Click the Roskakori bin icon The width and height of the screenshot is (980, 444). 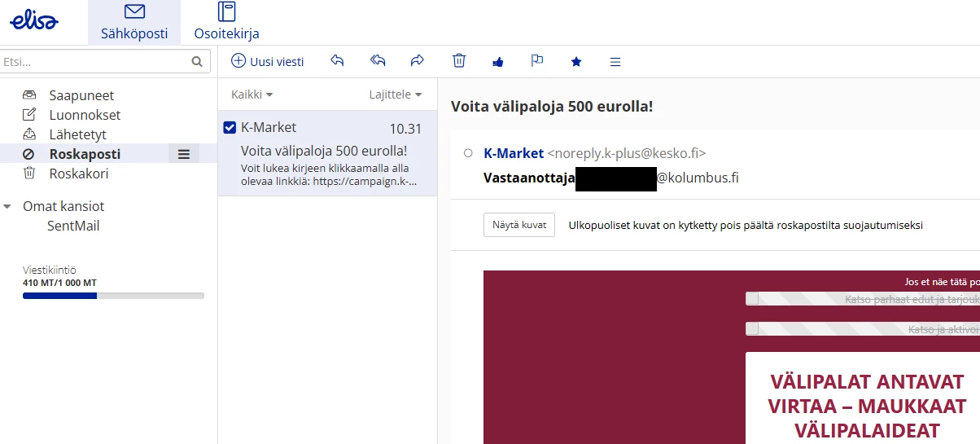click(x=29, y=174)
